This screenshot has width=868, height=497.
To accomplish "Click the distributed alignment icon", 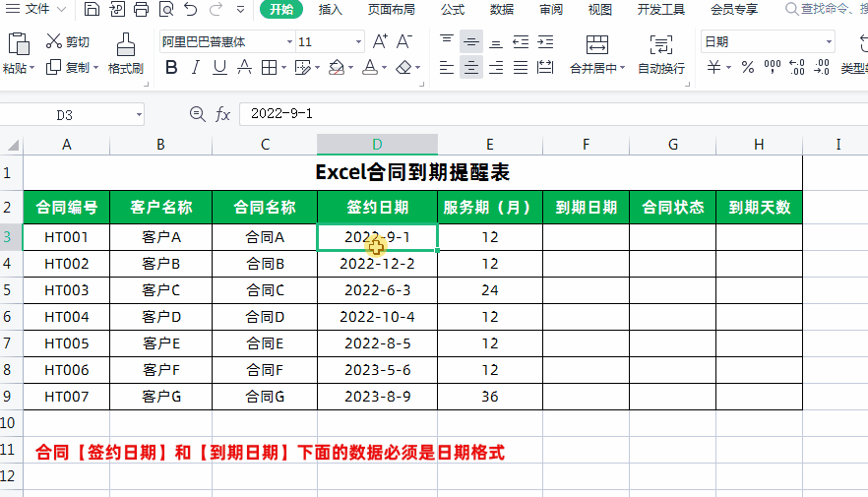I will click(x=545, y=68).
